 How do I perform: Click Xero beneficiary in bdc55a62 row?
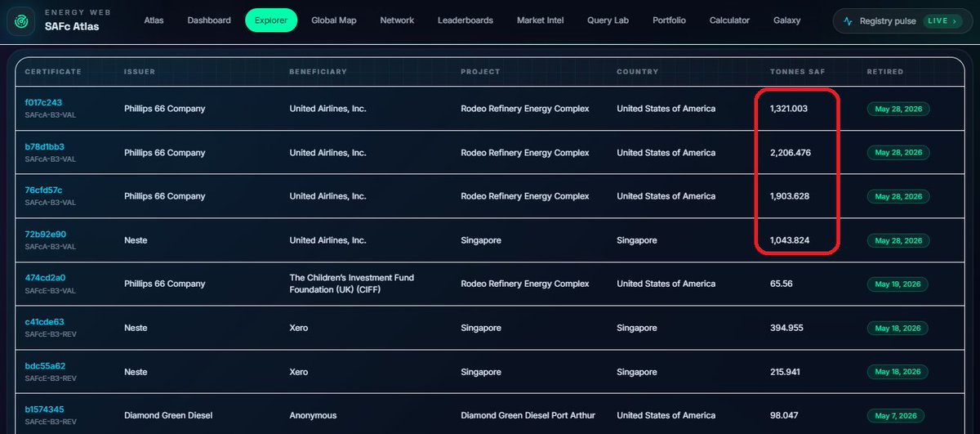299,372
